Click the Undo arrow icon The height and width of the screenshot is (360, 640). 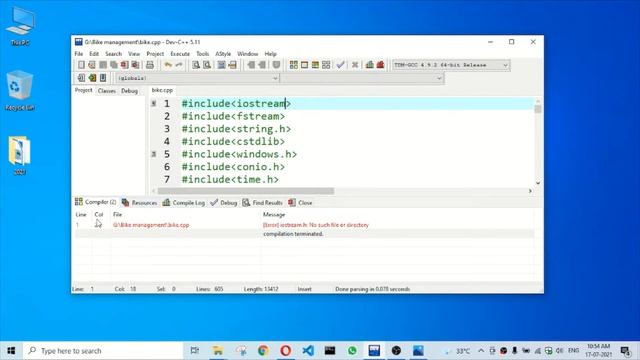[x=168, y=65]
